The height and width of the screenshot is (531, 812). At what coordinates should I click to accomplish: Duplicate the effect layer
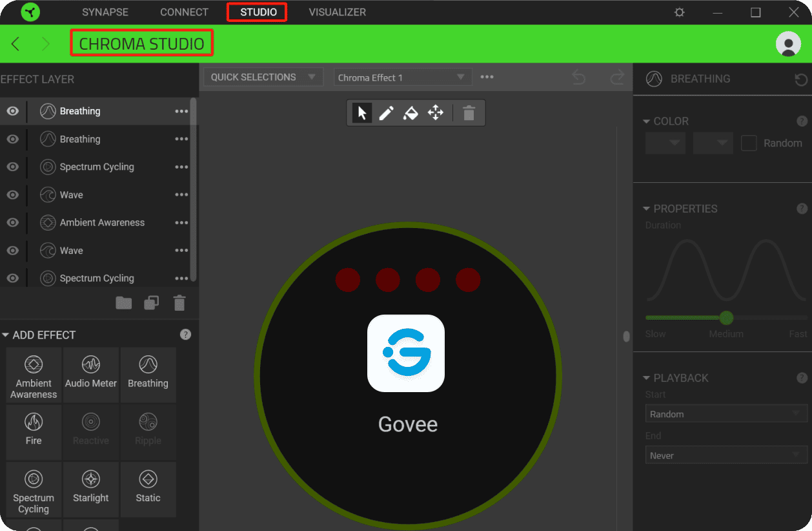(151, 303)
